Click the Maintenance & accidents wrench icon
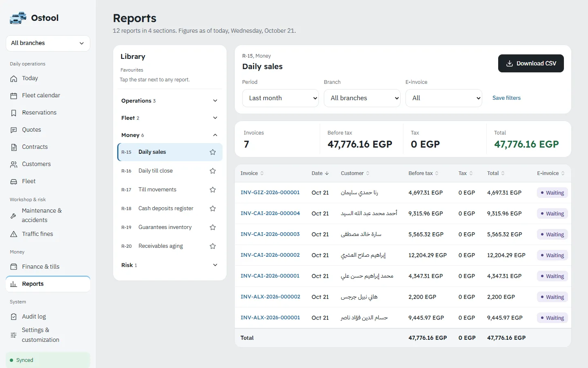 tap(13, 215)
